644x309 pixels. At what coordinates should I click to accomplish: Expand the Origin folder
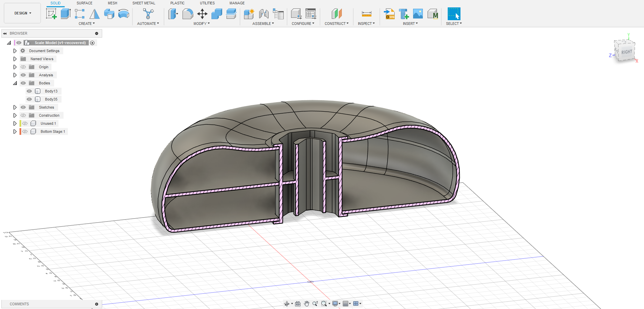point(15,67)
